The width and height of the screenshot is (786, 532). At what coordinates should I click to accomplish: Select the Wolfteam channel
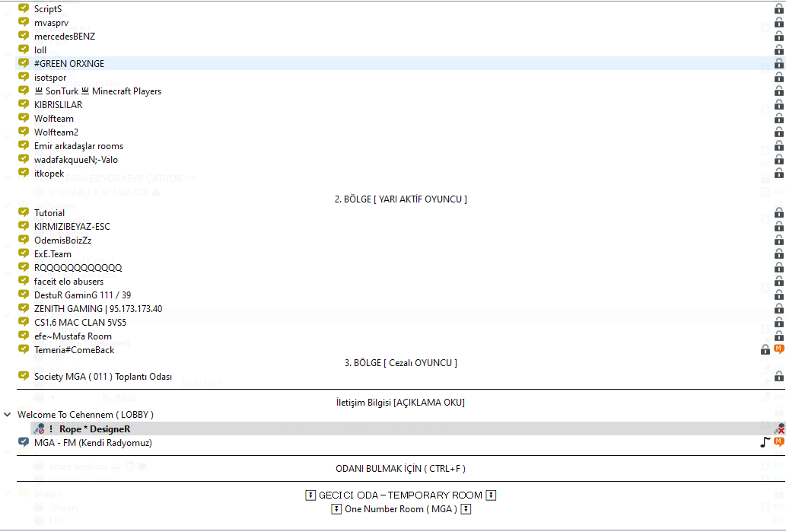(53, 118)
